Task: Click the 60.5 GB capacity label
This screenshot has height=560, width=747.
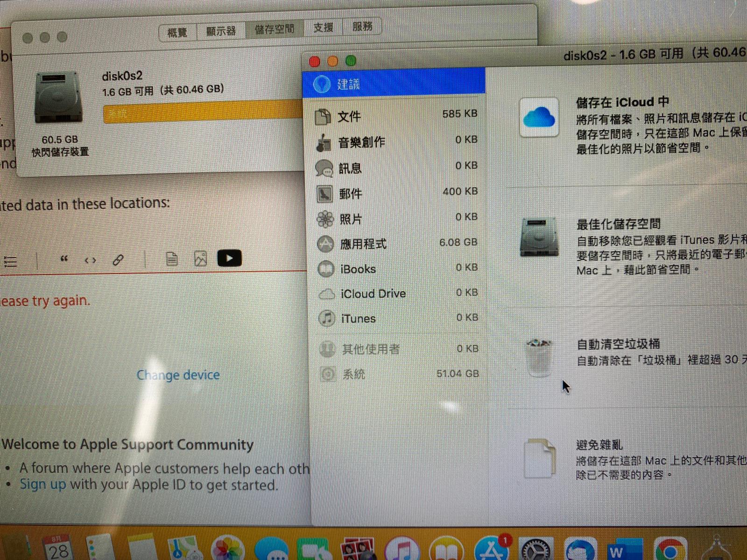Action: (60, 140)
